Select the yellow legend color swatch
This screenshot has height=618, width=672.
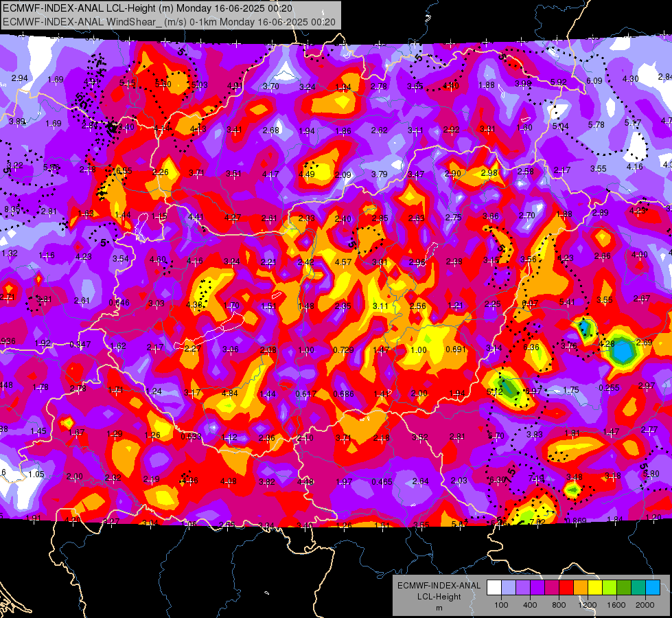pyautogui.click(x=595, y=587)
